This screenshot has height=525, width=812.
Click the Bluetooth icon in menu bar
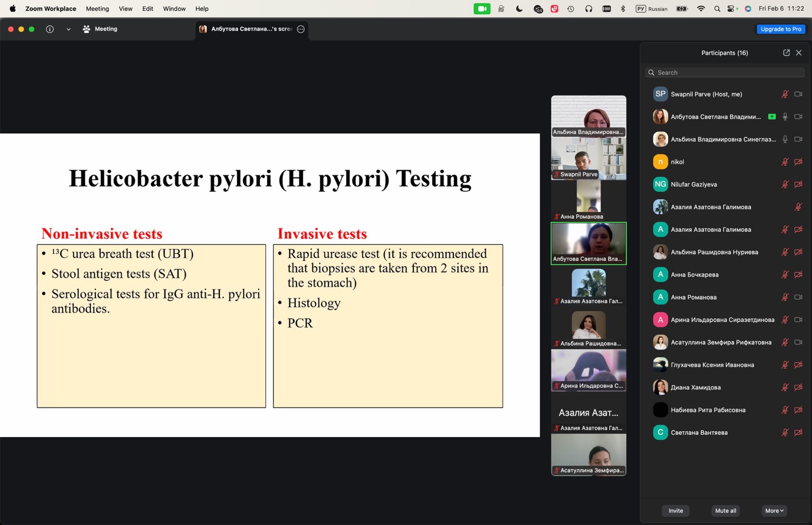click(623, 9)
